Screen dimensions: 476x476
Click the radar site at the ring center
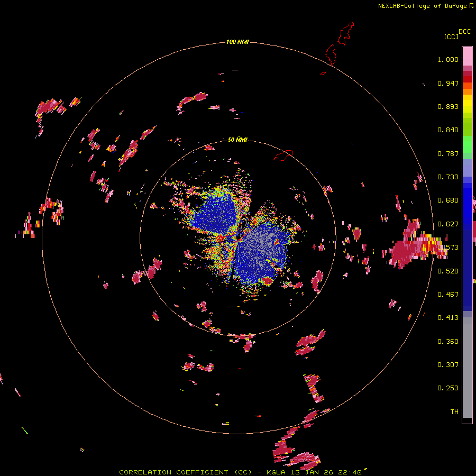coord(237,237)
